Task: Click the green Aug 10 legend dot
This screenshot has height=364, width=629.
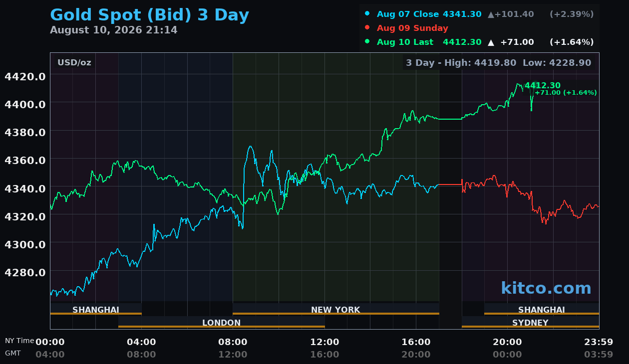Action: click(x=367, y=41)
